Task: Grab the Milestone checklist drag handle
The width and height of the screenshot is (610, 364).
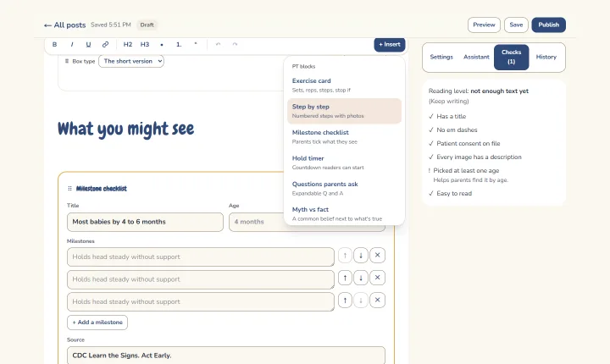Action: click(69, 189)
